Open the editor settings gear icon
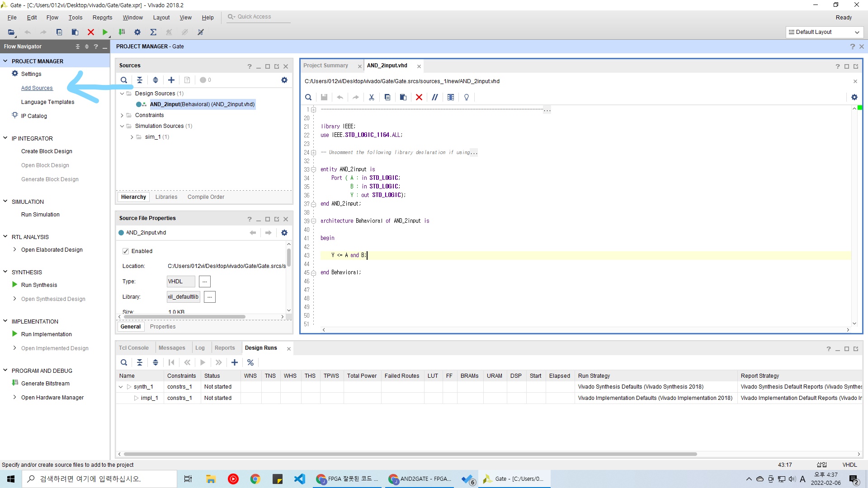Image resolution: width=868 pixels, height=488 pixels. pos(854,97)
